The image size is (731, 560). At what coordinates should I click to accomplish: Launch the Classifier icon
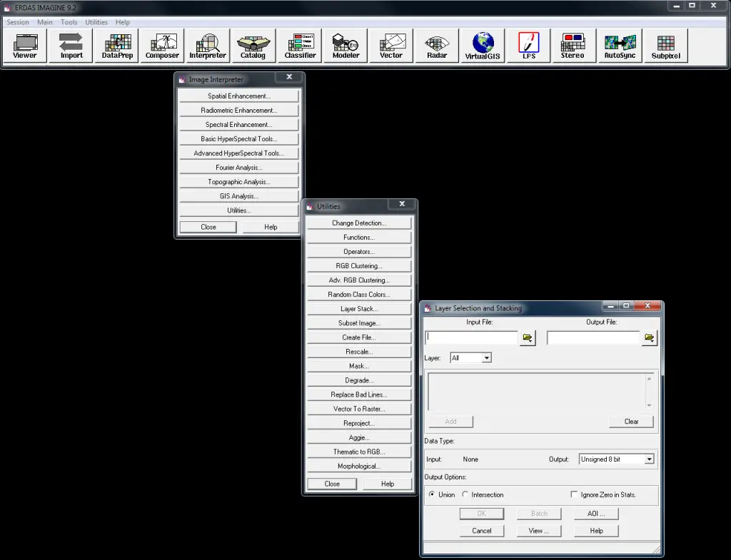(x=300, y=46)
